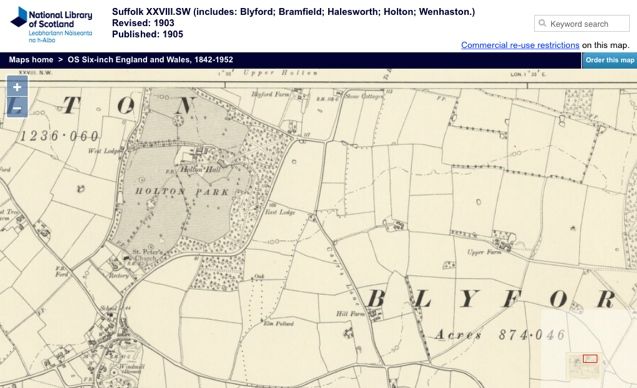
Task: Click the map title Suffolk XXVIII.SW
Action: (151, 12)
